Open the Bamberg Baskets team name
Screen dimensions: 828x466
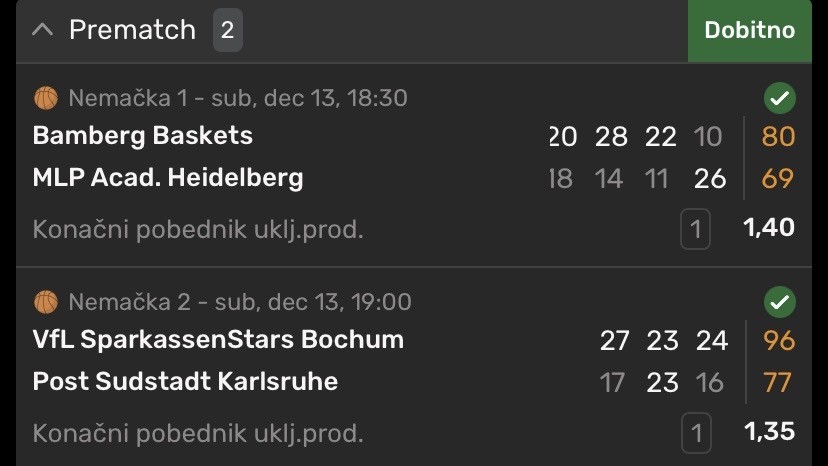coord(143,136)
